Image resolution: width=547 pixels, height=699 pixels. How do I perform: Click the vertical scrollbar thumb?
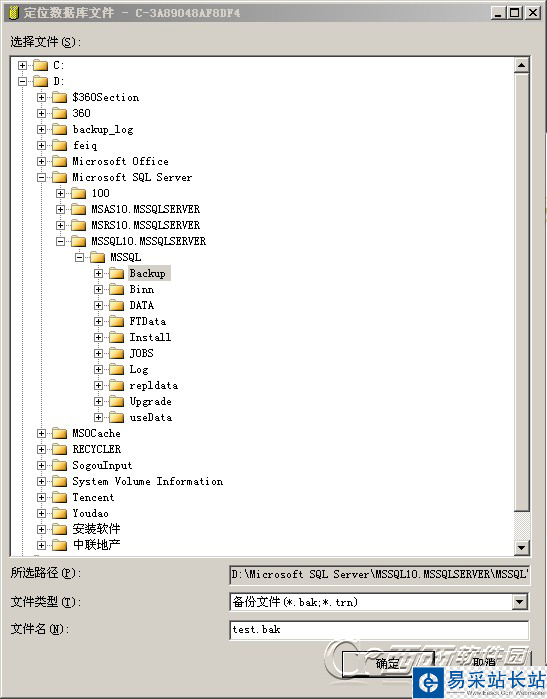point(521,292)
